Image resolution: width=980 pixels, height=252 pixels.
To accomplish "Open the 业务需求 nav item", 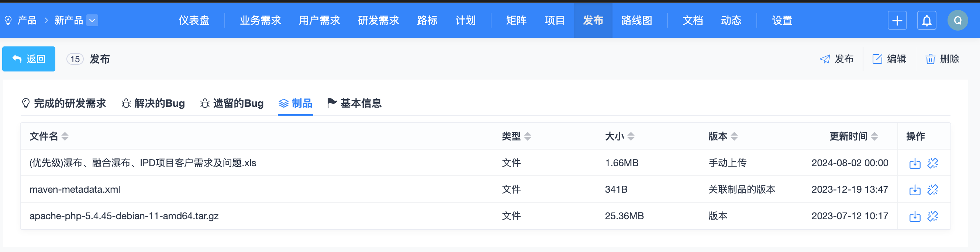I will (260, 21).
